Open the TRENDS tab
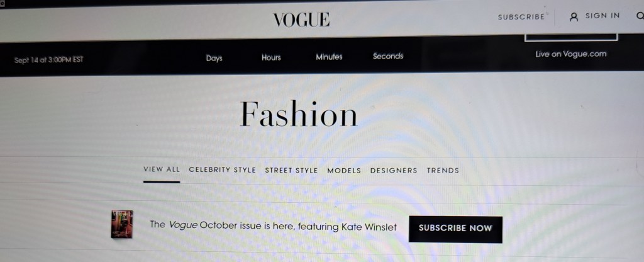Screen dimensions: 644x262 pyautogui.click(x=443, y=170)
